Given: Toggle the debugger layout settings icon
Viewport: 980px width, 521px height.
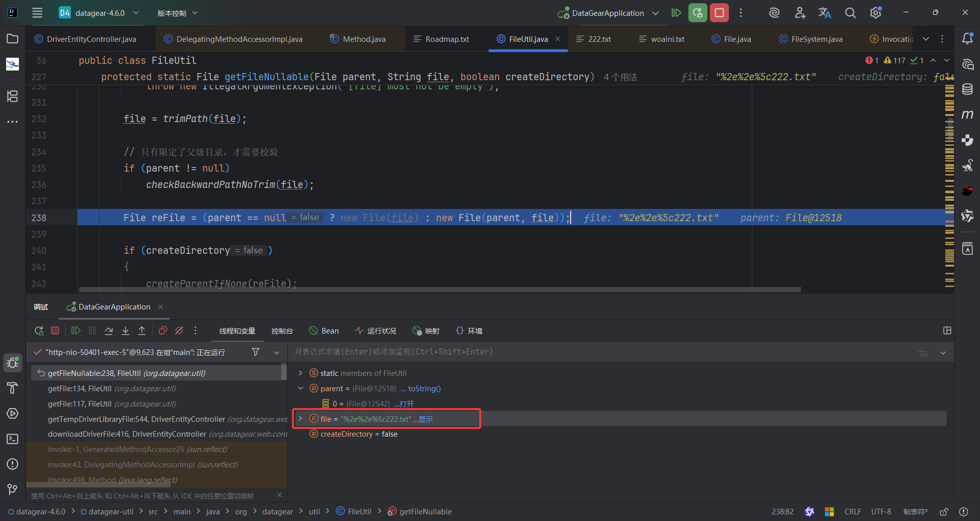Looking at the screenshot, I should (x=947, y=330).
